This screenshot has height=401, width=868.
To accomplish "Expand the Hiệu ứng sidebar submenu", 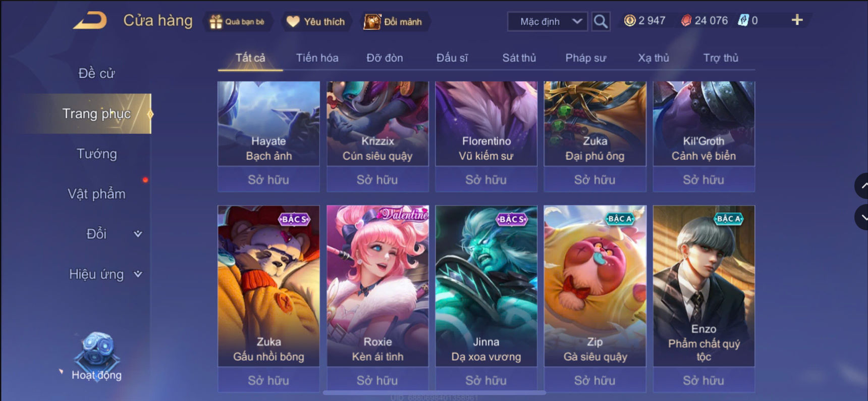I will [137, 274].
